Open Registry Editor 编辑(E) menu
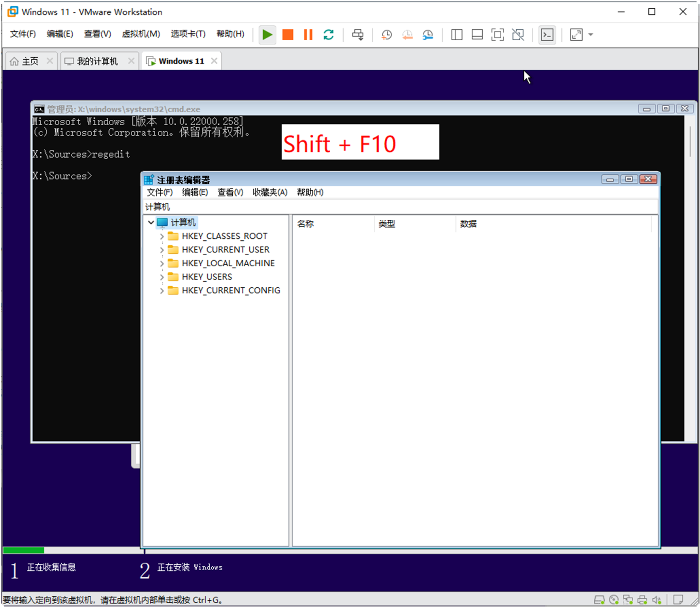The image size is (700, 607). (x=195, y=192)
